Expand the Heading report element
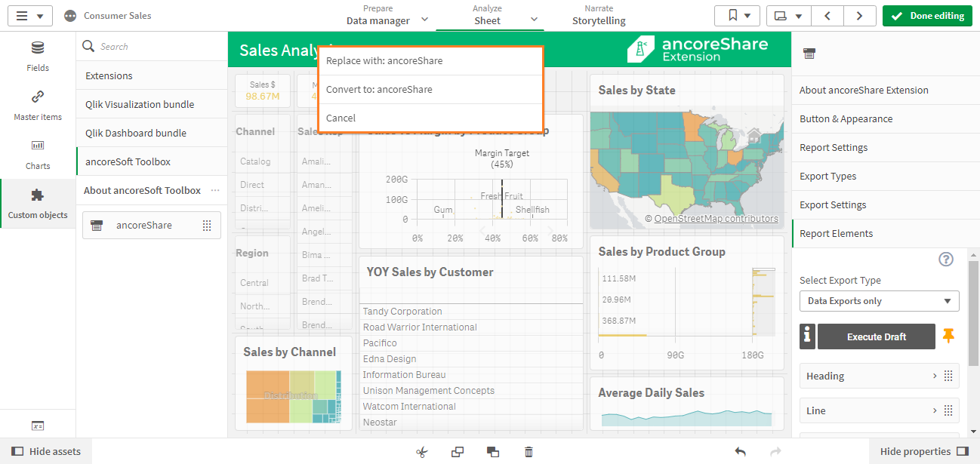 coord(879,376)
